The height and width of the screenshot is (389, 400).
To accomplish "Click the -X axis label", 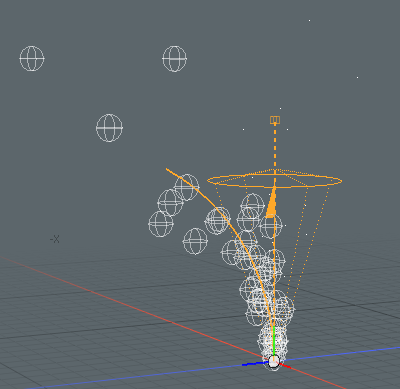I will pos(55,239).
